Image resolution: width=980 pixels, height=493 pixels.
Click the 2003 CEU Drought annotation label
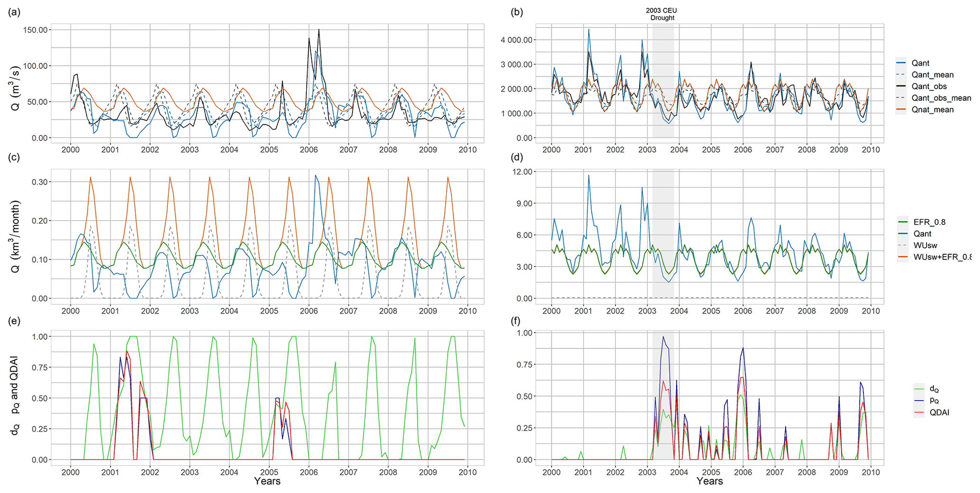(662, 14)
